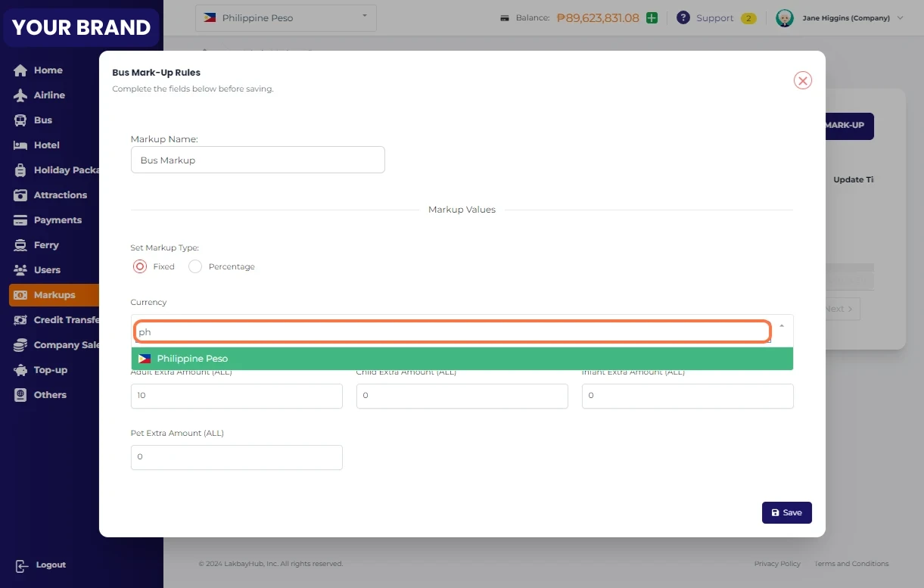This screenshot has height=588, width=924.
Task: Open the Users menu item
Action: coord(47,270)
